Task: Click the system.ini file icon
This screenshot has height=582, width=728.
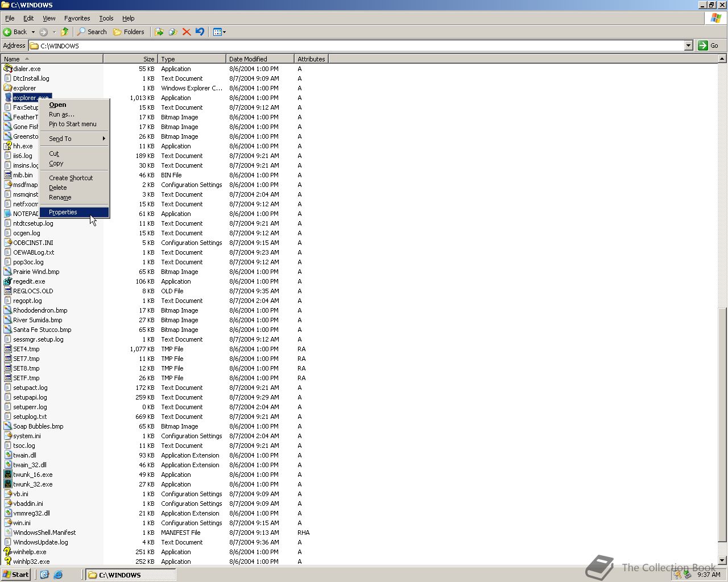Action: pos(8,436)
